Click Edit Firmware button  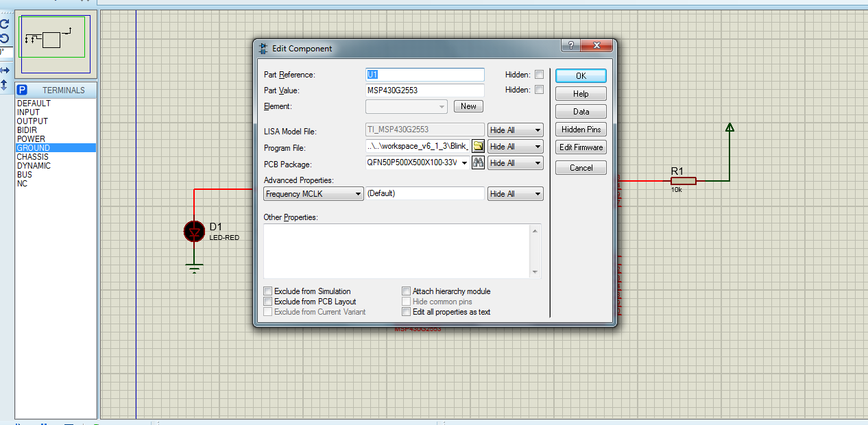pos(581,147)
